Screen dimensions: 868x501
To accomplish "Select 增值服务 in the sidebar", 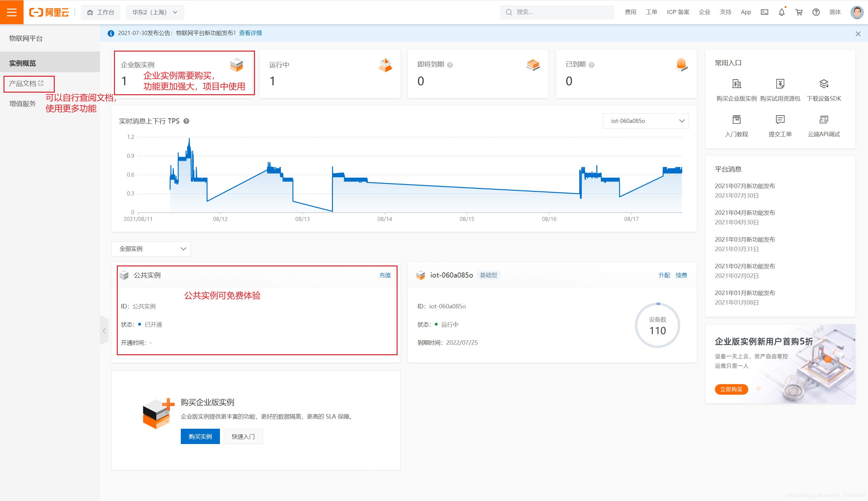I will (23, 103).
